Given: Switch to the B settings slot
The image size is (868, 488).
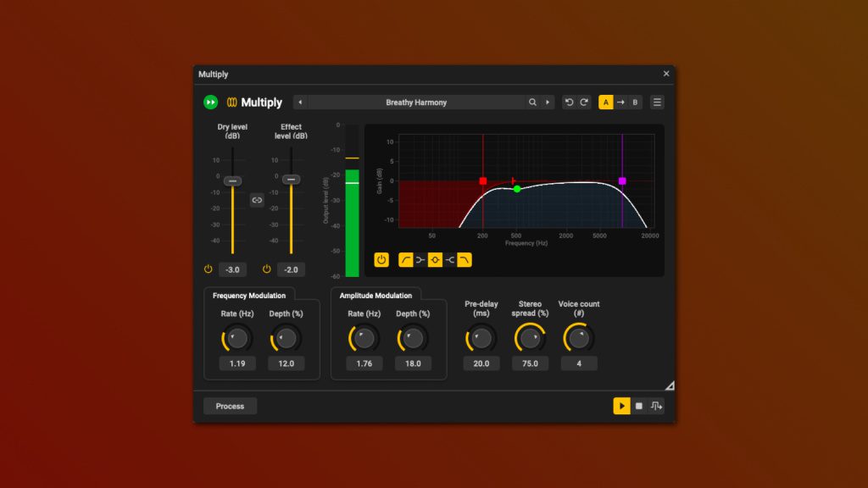Looking at the screenshot, I should (635, 103).
